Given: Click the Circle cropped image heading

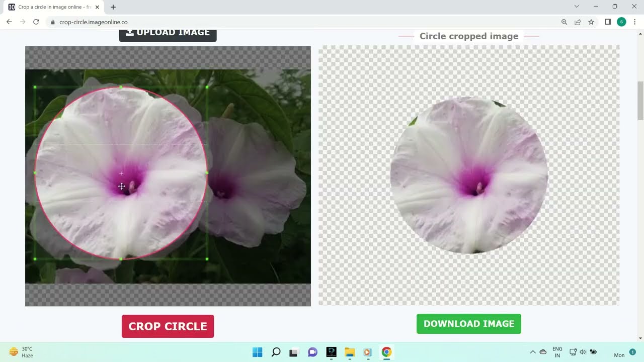Looking at the screenshot, I should point(469,36).
